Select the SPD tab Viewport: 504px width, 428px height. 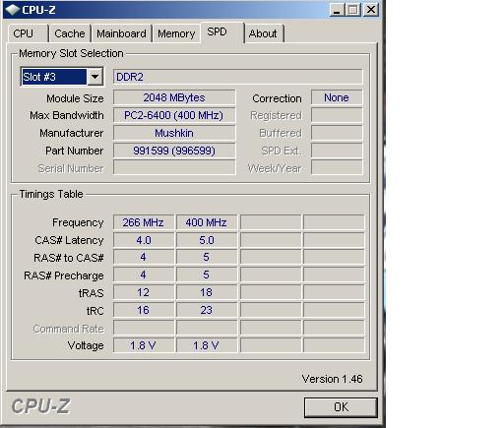pos(222,32)
